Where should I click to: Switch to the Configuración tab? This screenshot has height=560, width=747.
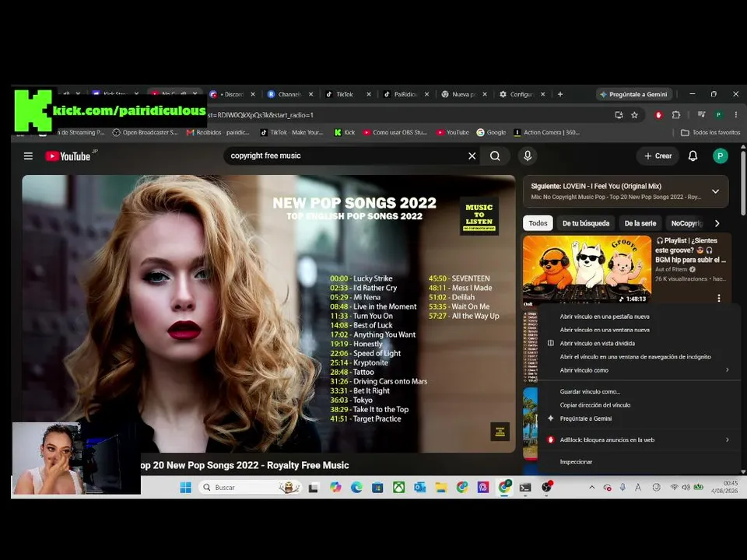point(522,94)
